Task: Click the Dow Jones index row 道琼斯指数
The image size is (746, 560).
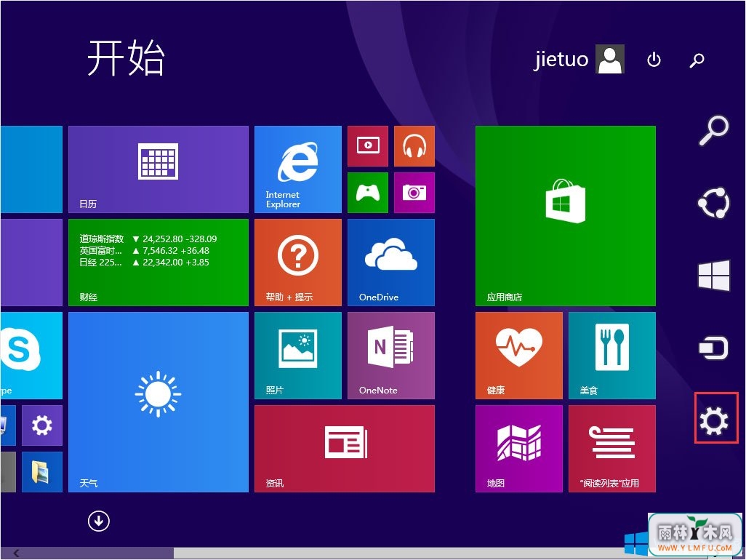Action: pos(148,239)
